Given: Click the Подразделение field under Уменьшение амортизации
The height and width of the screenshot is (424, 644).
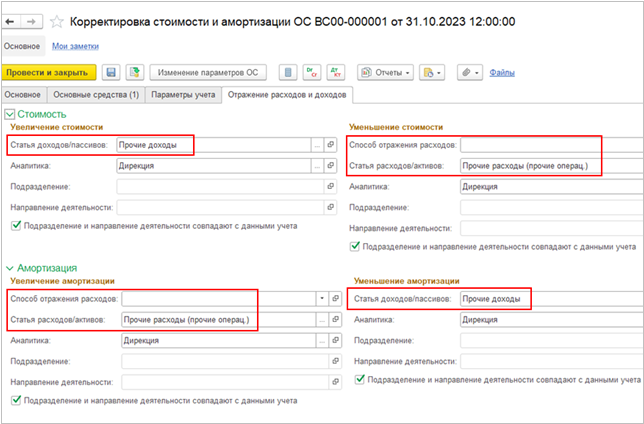Looking at the screenshot, I should click(x=552, y=340).
